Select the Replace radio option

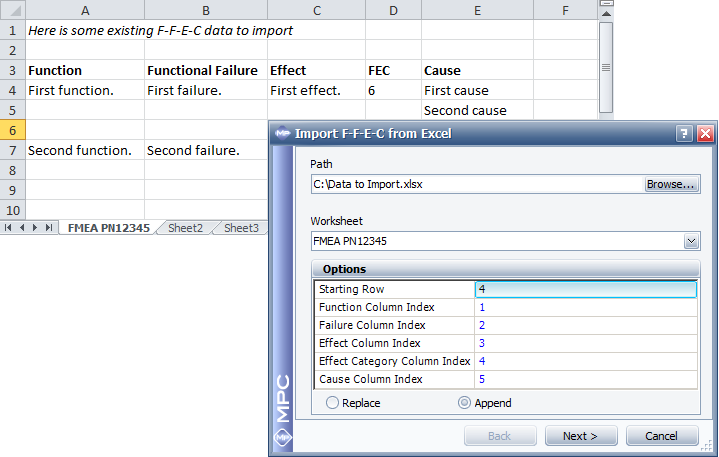tap(333, 403)
